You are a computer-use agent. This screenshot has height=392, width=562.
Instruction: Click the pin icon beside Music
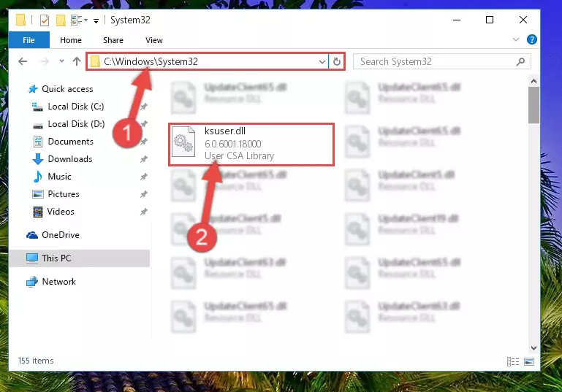[144, 177]
